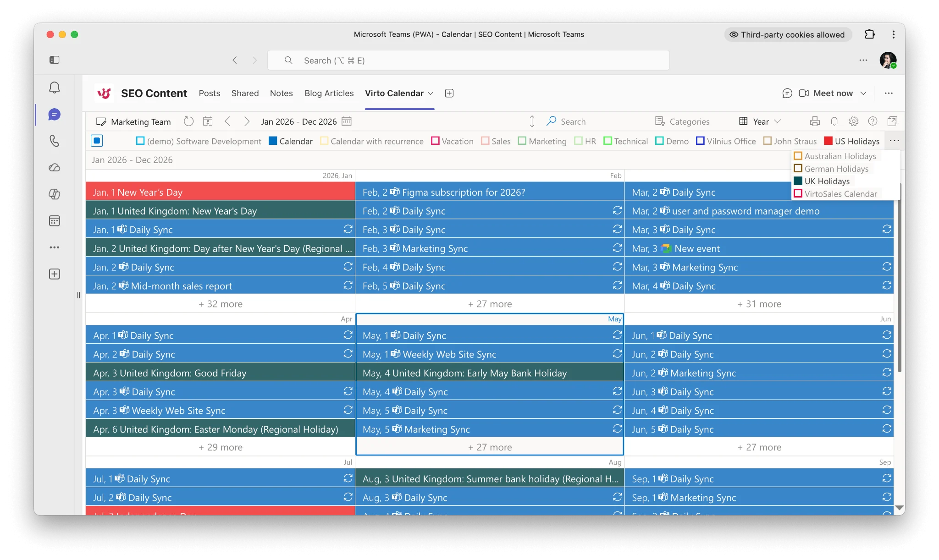
Task: Open calendar help question mark
Action: (873, 121)
